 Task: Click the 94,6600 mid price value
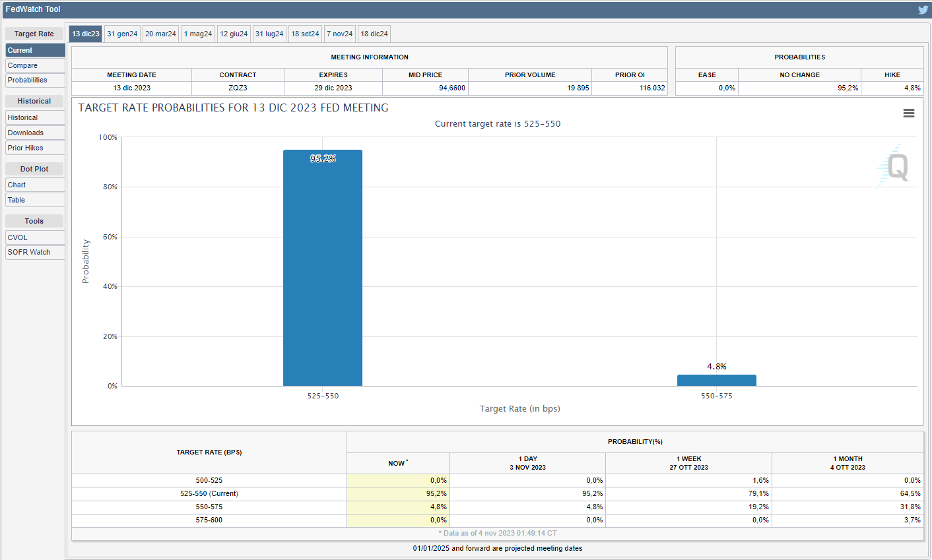tap(452, 88)
